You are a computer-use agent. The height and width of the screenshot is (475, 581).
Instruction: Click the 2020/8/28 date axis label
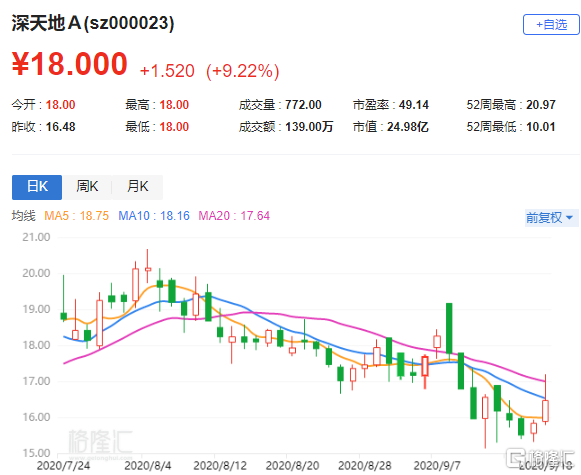(x=365, y=465)
